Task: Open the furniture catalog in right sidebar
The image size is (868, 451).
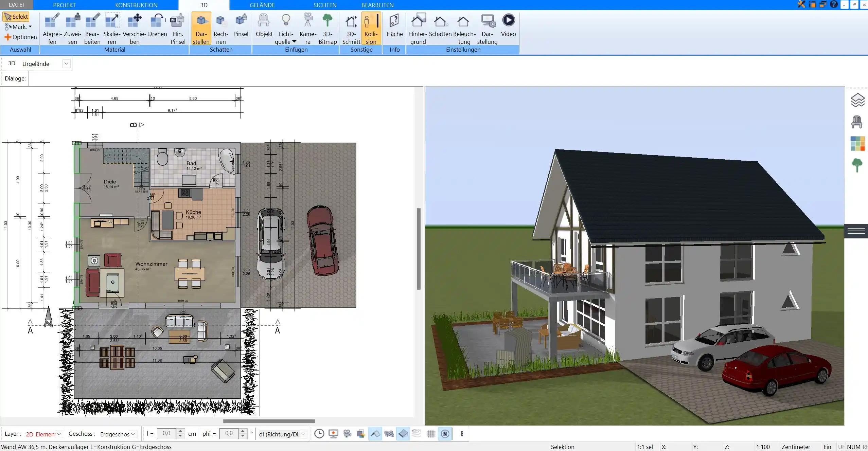Action: click(857, 122)
